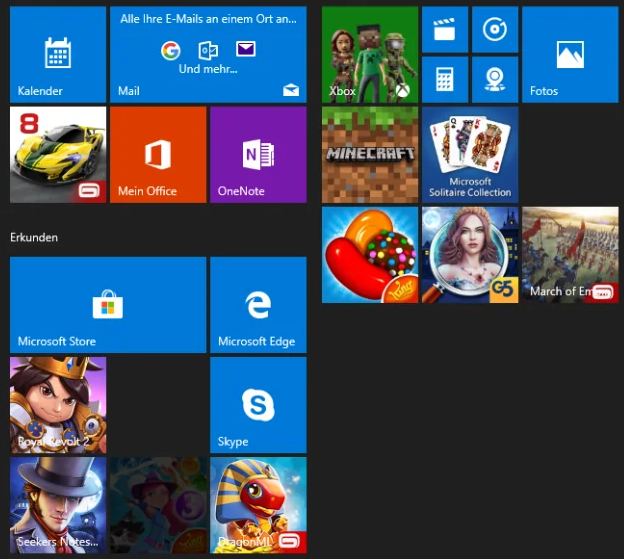Open the Seekers Notes game tile
Image resolution: width=624 pixels, height=559 pixels.
coord(58,505)
